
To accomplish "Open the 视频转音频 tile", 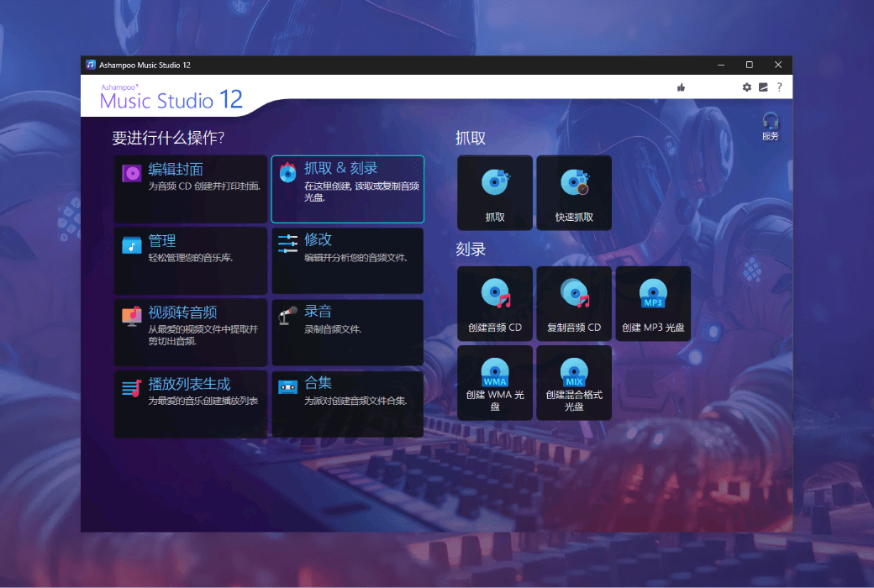I will pyautogui.click(x=191, y=332).
